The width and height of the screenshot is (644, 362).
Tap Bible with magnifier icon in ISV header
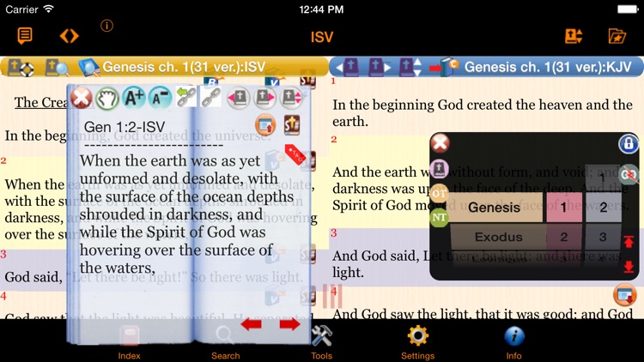(57, 67)
